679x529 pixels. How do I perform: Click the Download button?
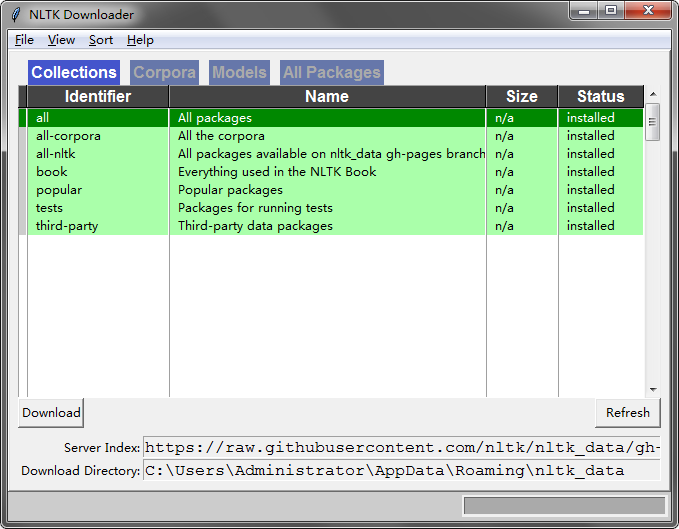pos(51,413)
